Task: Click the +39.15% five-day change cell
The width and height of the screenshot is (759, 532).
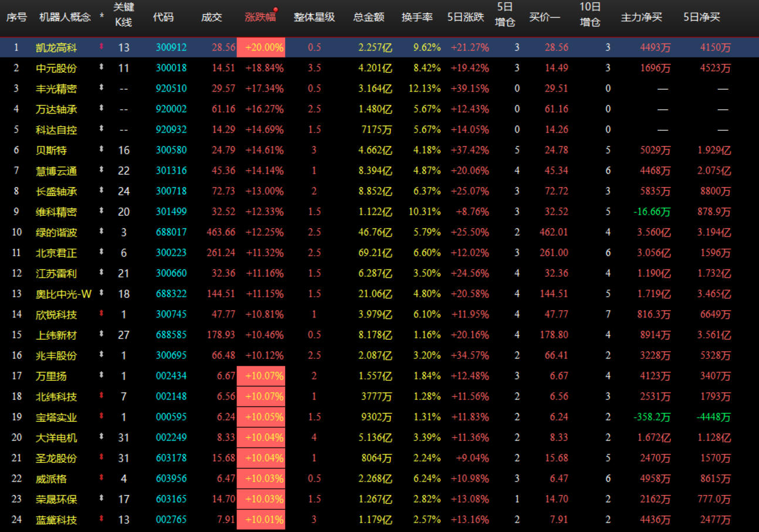Action: click(470, 89)
